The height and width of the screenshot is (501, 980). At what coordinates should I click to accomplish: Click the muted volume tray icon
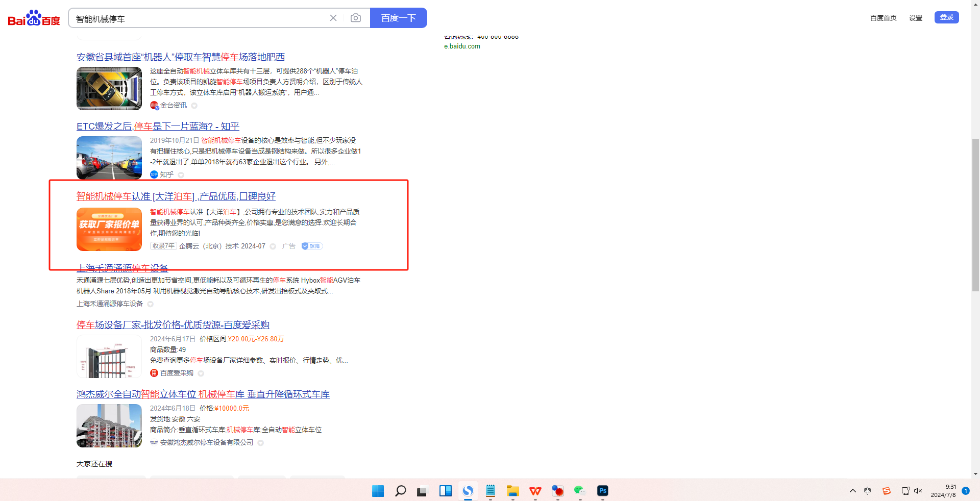(918, 491)
